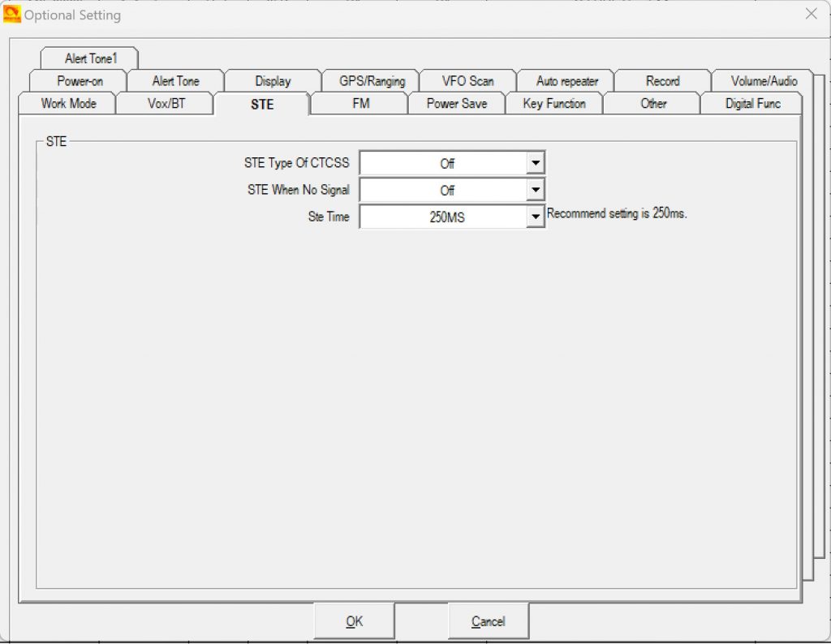The width and height of the screenshot is (831, 644).
Task: Switch to the Display tab
Action: coord(273,81)
